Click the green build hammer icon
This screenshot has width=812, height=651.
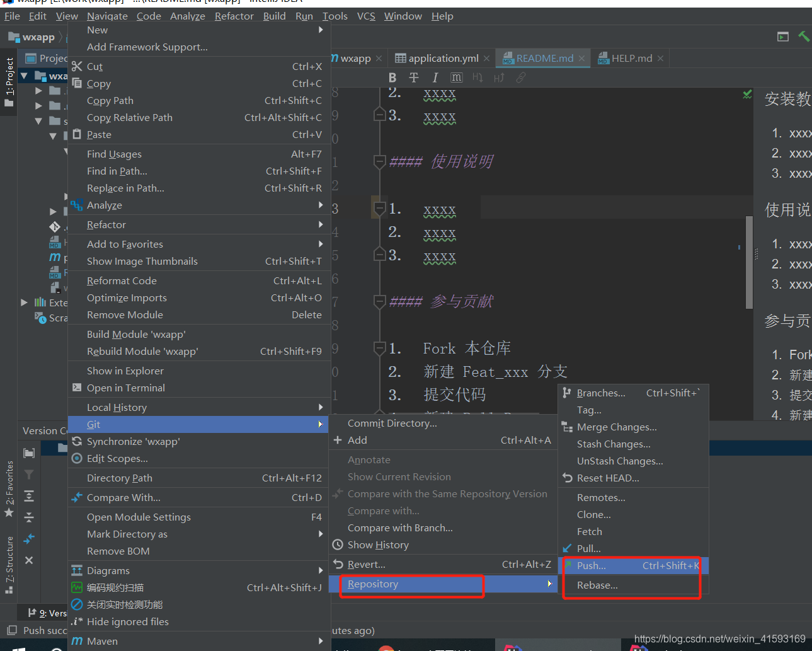coord(804,37)
